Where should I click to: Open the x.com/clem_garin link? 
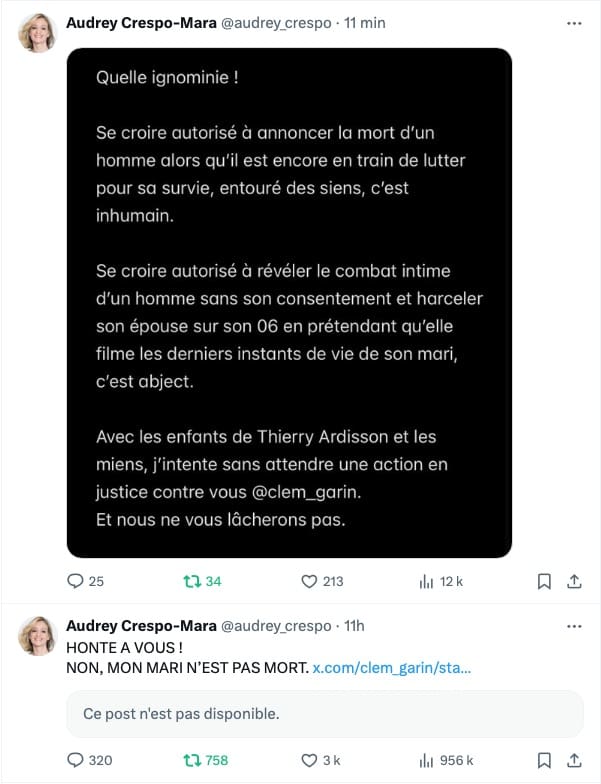391,667
